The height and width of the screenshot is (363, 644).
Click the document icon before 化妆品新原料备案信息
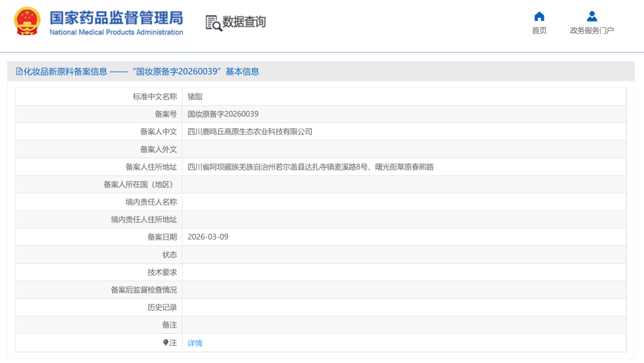coord(20,71)
